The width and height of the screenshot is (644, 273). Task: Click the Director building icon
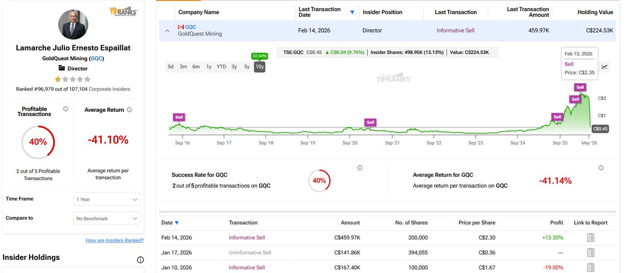tap(62, 68)
